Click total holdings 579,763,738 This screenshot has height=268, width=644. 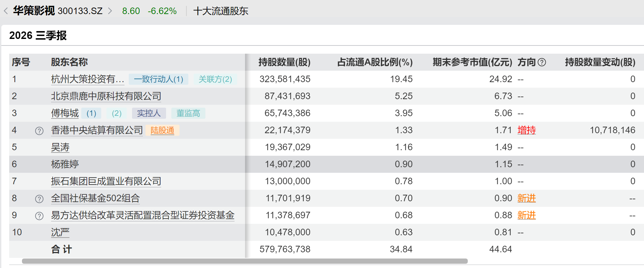[x=285, y=249]
